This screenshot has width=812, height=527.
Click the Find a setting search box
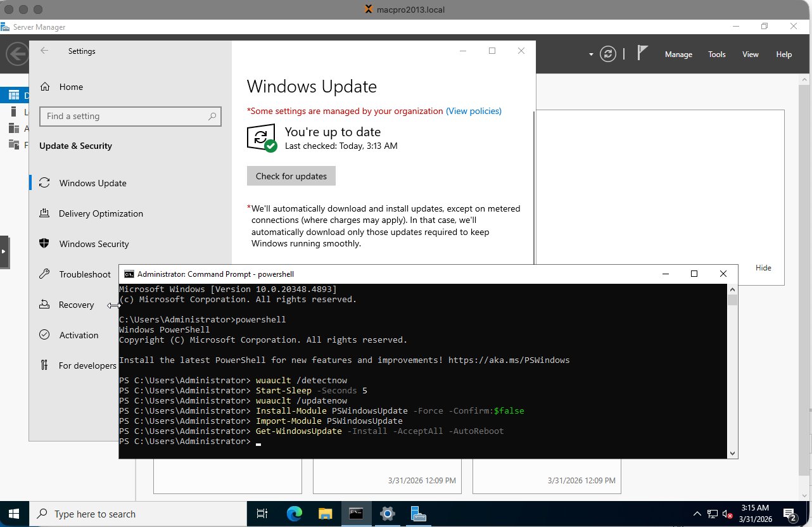click(130, 117)
